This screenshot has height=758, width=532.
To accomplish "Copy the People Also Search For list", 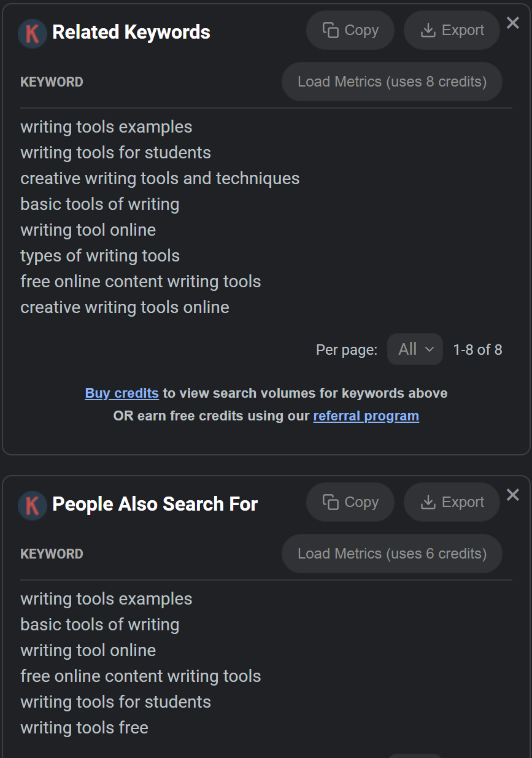I will click(x=350, y=502).
